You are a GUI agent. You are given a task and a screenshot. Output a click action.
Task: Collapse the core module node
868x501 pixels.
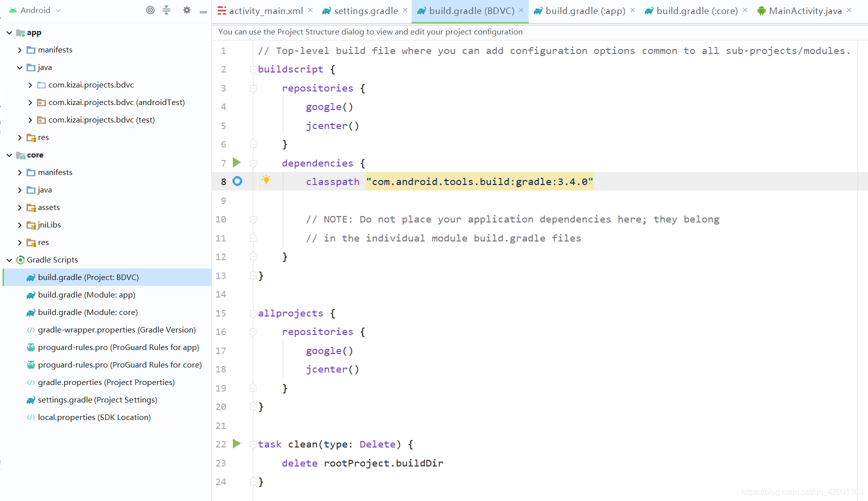[x=9, y=155]
